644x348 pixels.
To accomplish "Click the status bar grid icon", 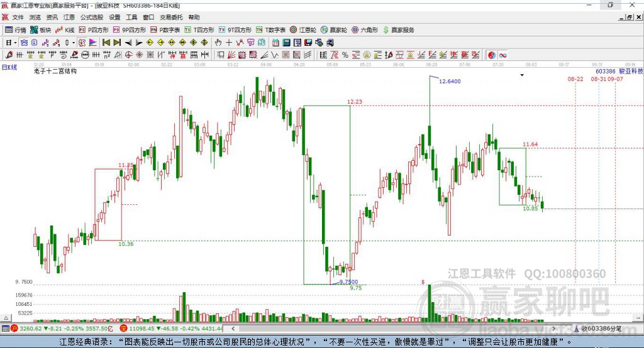I will pyautogui.click(x=5, y=329).
